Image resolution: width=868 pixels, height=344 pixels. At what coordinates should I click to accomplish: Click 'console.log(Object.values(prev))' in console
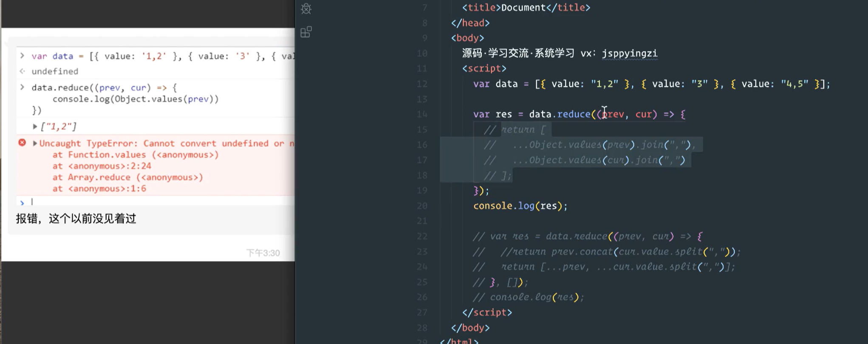click(x=136, y=99)
